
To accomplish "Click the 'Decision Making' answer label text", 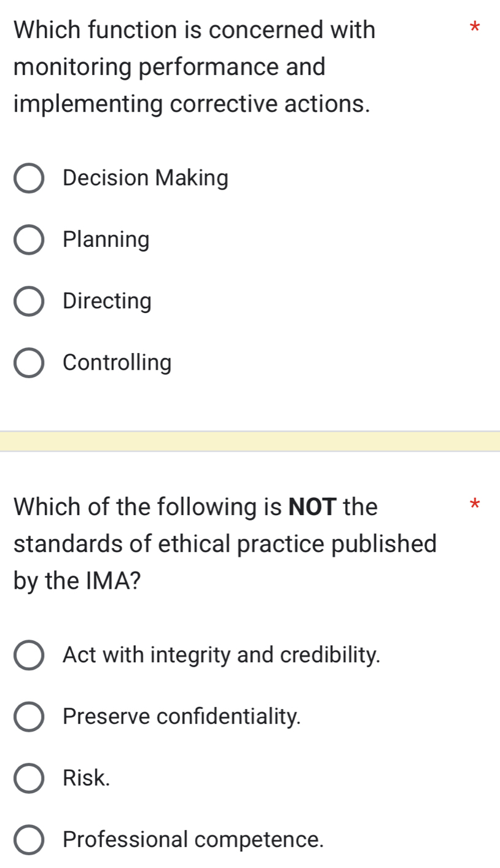I will click(x=146, y=179).
